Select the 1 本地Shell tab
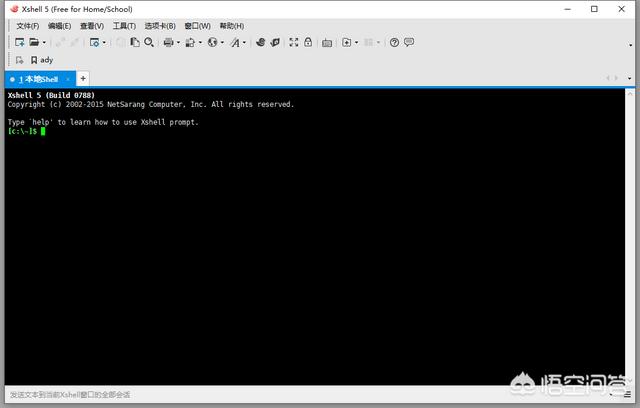 click(x=40, y=79)
